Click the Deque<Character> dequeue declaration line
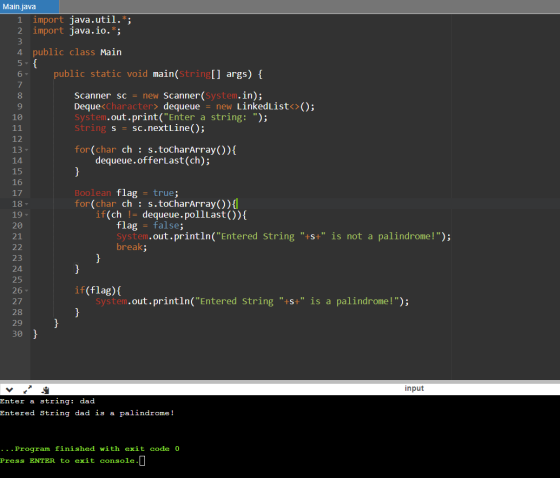Screen dimensions: 560x478 click(194, 106)
